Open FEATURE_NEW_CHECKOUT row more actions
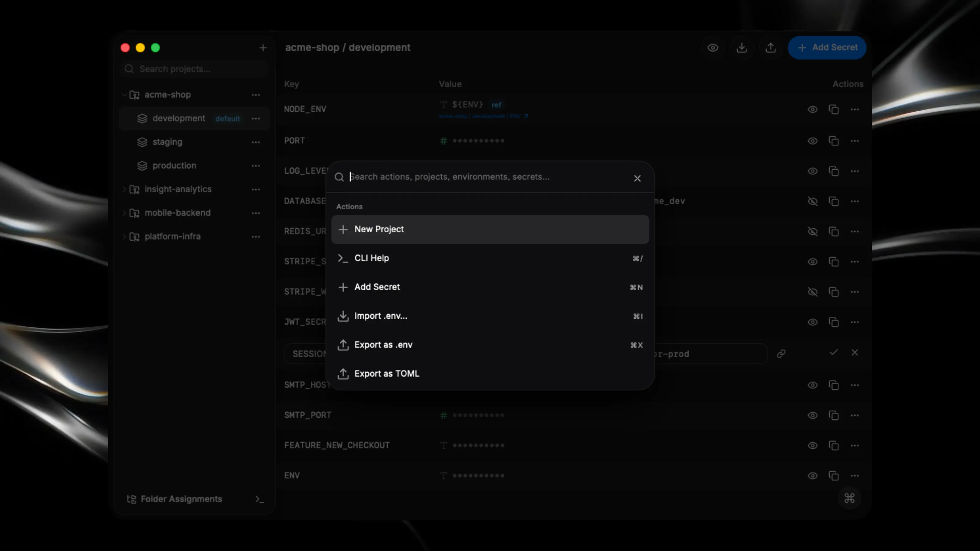 click(x=854, y=445)
